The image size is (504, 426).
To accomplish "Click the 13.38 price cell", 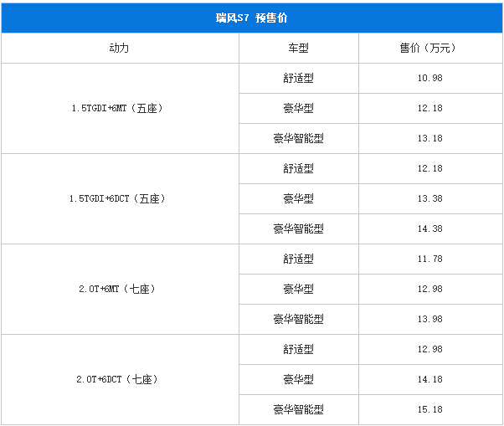I will tap(430, 198).
